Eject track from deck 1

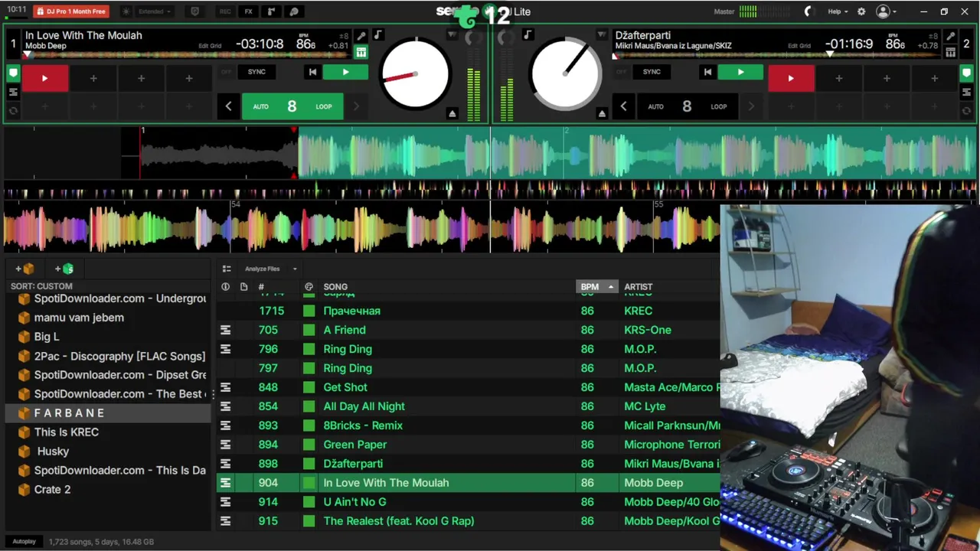point(452,114)
